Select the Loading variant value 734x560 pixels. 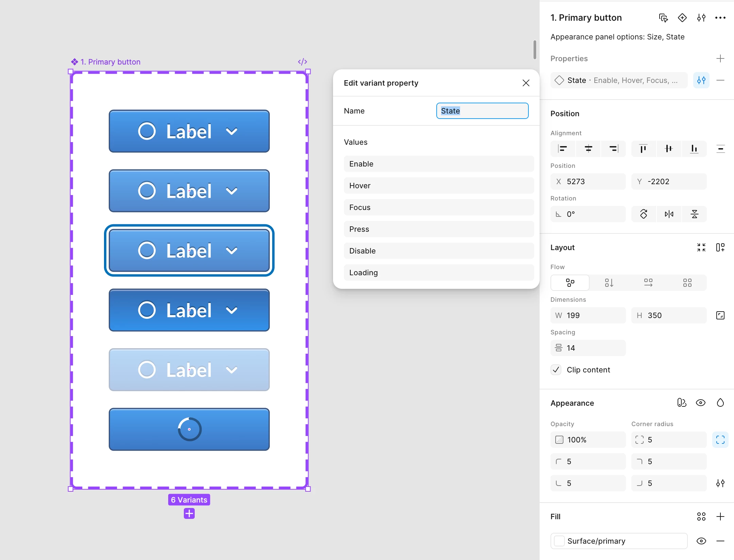[x=439, y=273]
